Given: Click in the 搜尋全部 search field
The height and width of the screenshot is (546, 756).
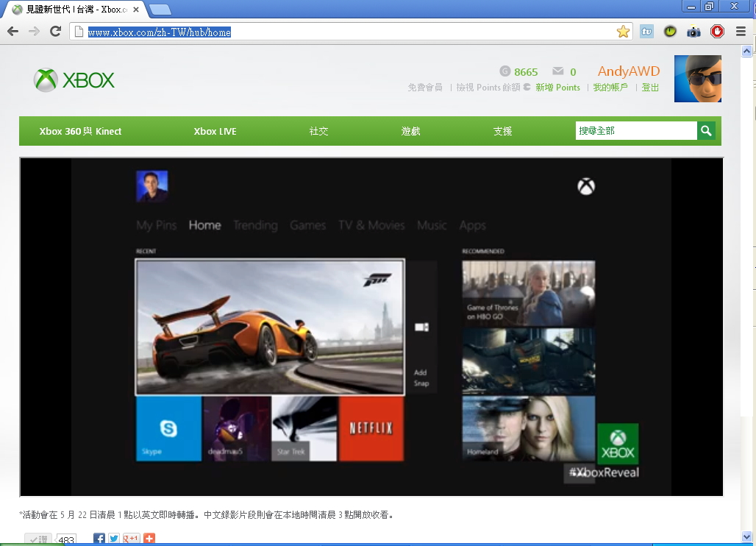Looking at the screenshot, I should (636, 131).
